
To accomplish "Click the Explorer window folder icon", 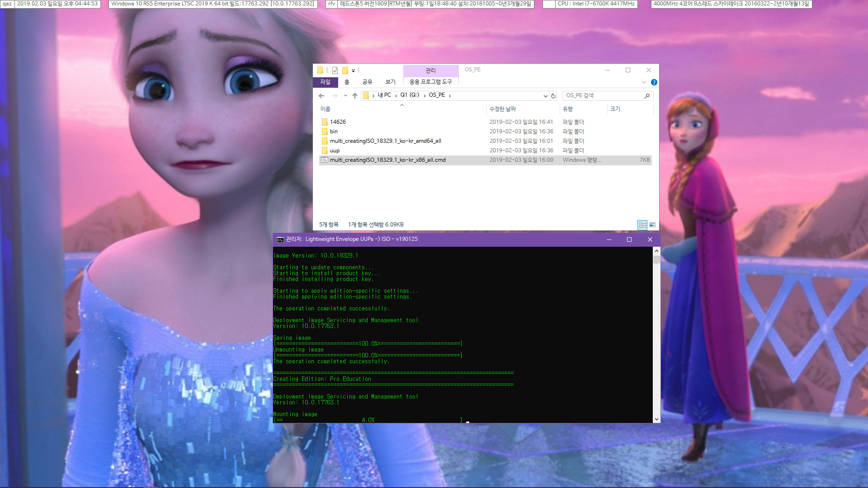I will coord(320,70).
